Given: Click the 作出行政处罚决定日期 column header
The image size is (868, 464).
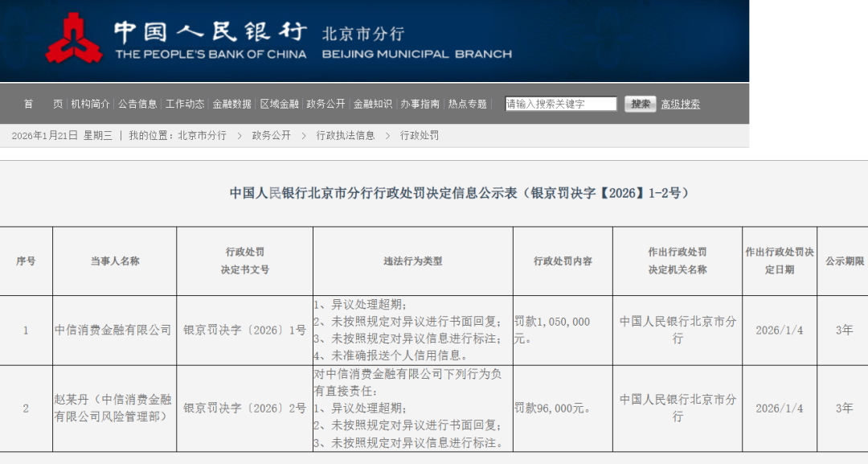Looking at the screenshot, I should [x=780, y=261].
